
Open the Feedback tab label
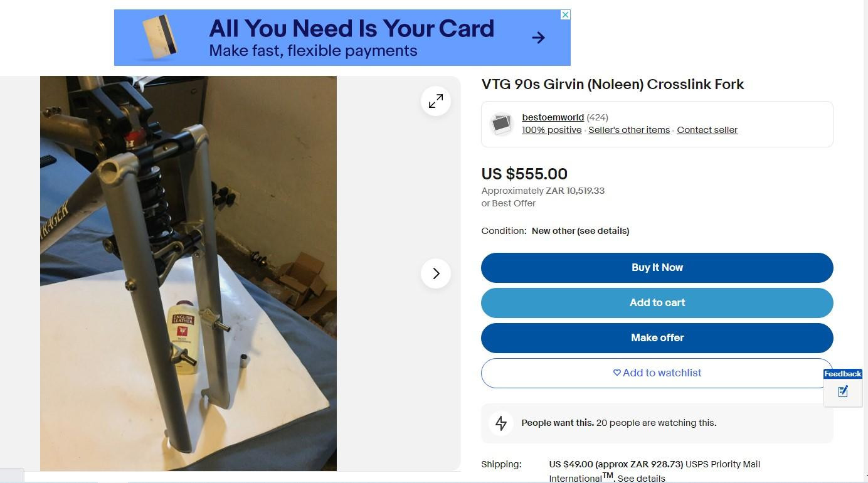tap(843, 374)
